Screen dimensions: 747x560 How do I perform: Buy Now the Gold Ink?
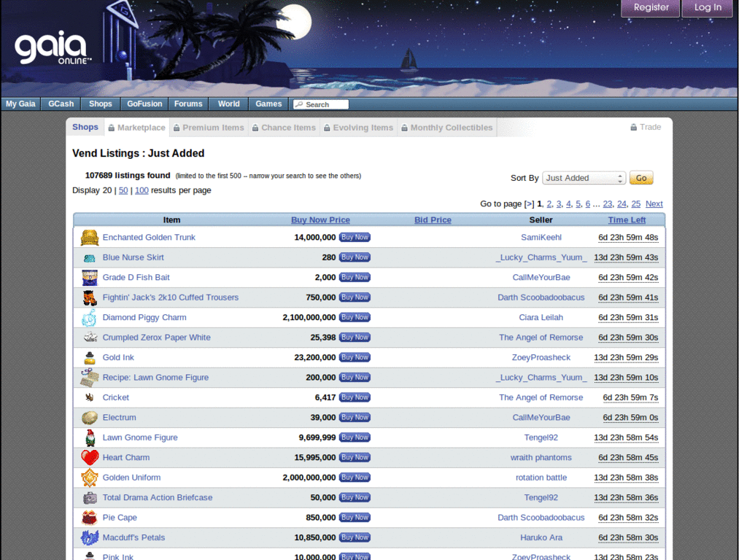point(355,357)
